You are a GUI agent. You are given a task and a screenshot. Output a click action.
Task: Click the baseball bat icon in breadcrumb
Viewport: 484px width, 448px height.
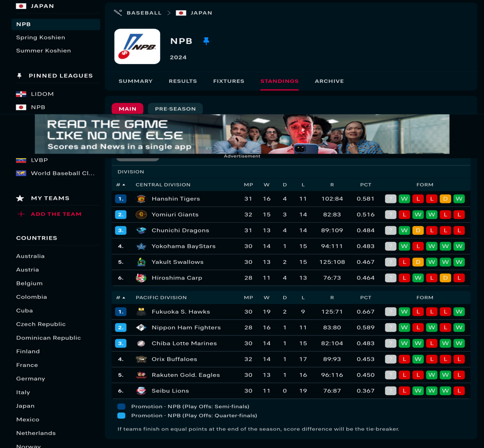click(x=118, y=13)
